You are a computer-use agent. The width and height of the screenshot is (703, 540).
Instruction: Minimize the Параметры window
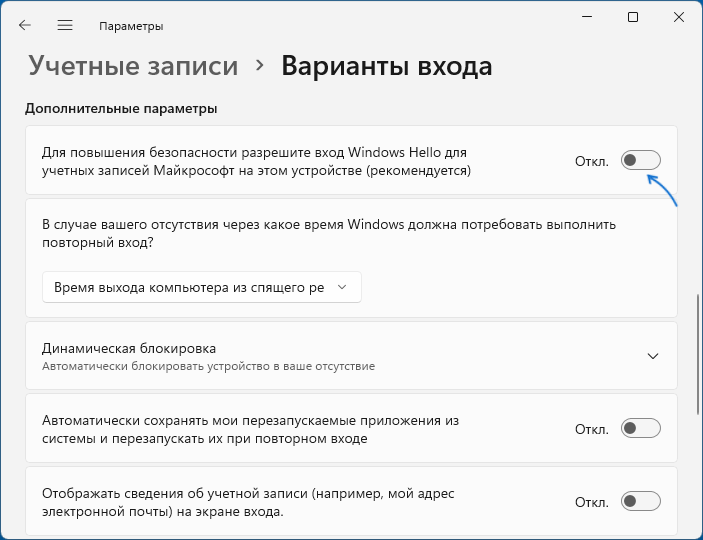tap(586, 17)
